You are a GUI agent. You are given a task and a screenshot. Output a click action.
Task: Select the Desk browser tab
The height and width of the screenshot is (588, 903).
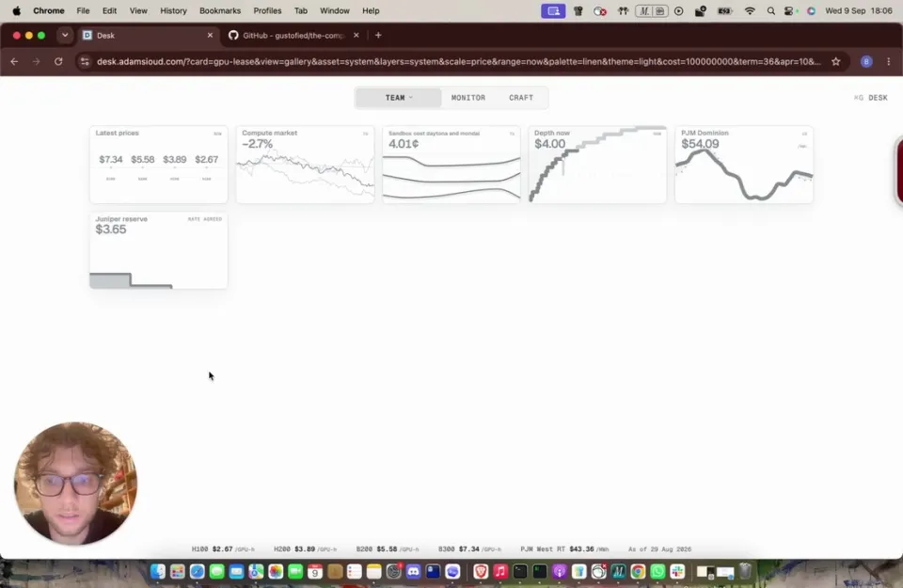149,35
